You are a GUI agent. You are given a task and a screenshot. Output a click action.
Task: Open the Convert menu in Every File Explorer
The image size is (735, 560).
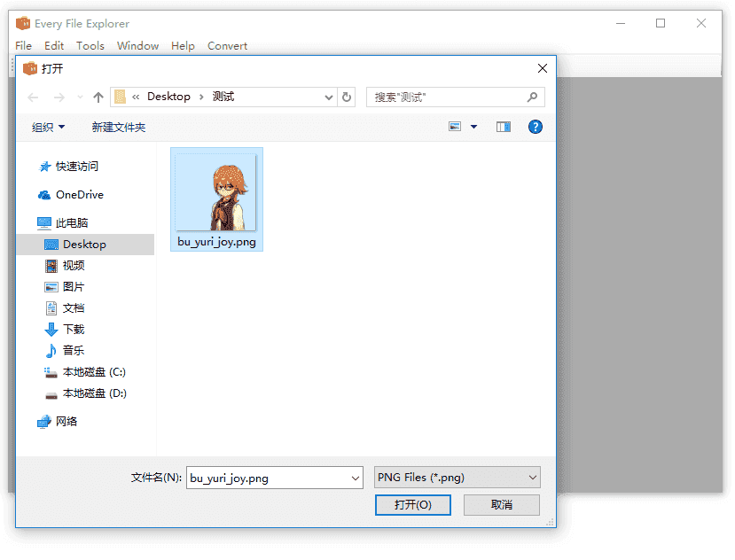227,46
